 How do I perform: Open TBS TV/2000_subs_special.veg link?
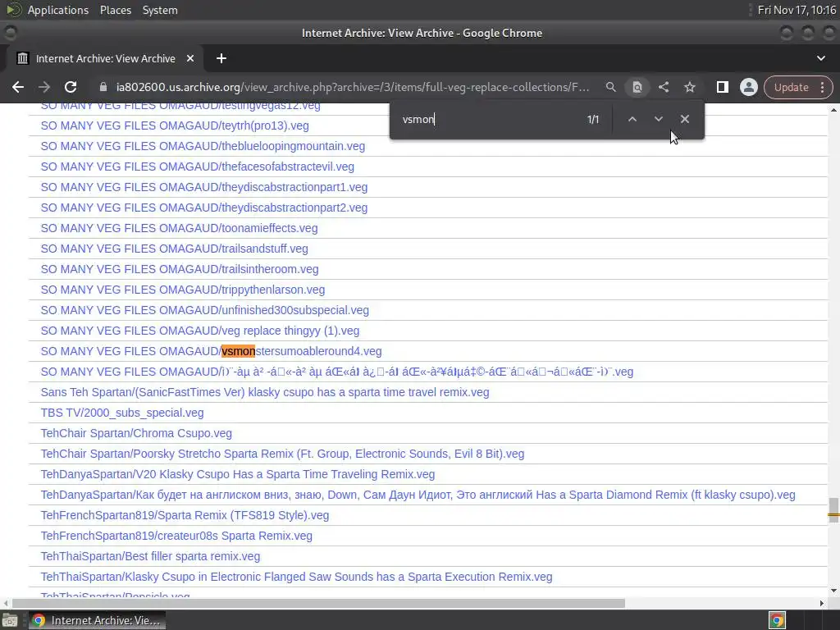(x=122, y=413)
